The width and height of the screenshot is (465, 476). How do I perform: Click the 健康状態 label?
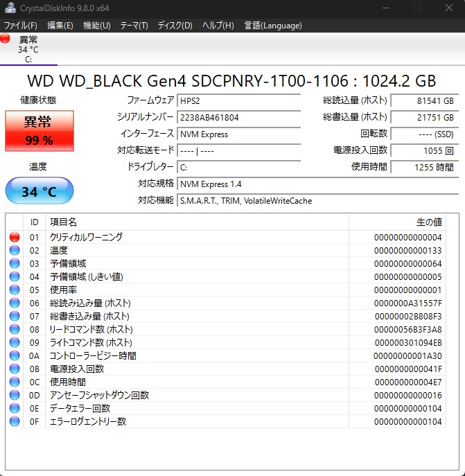[38, 100]
